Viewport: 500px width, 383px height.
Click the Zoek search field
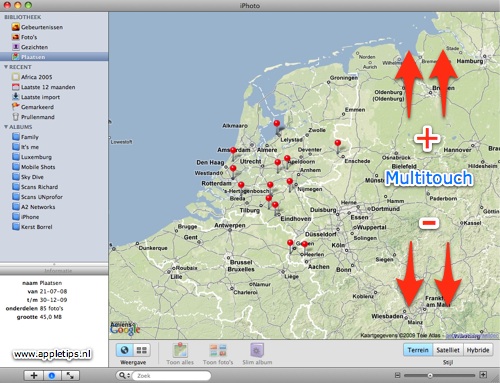[x=171, y=376]
